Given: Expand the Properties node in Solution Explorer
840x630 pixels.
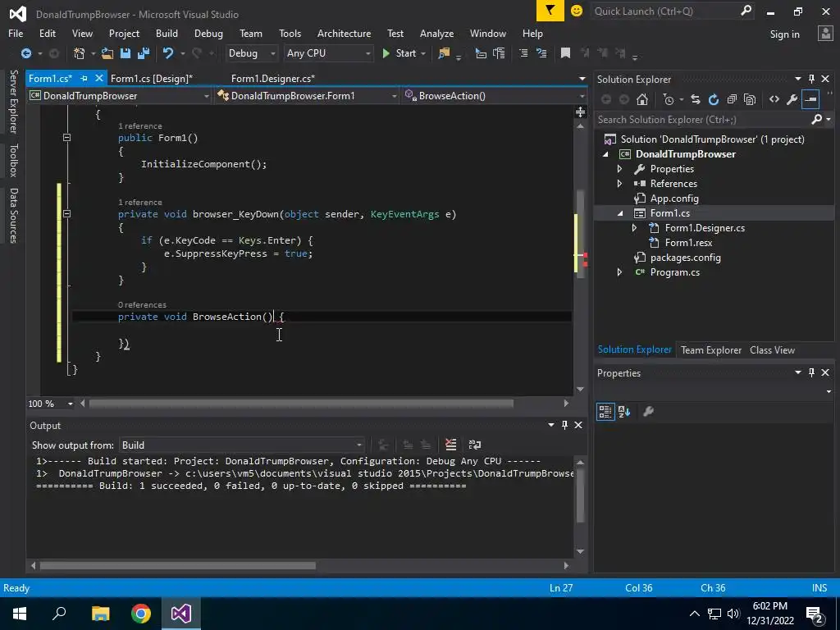Looking at the screenshot, I should click(620, 169).
